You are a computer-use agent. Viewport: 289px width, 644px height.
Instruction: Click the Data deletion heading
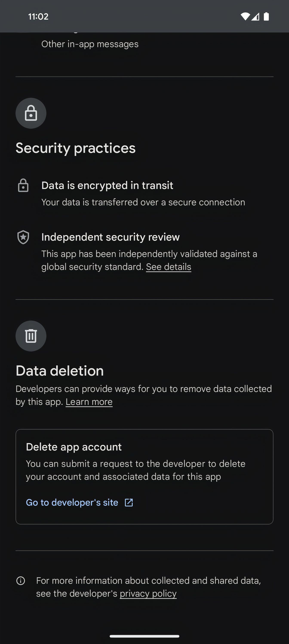tap(59, 370)
